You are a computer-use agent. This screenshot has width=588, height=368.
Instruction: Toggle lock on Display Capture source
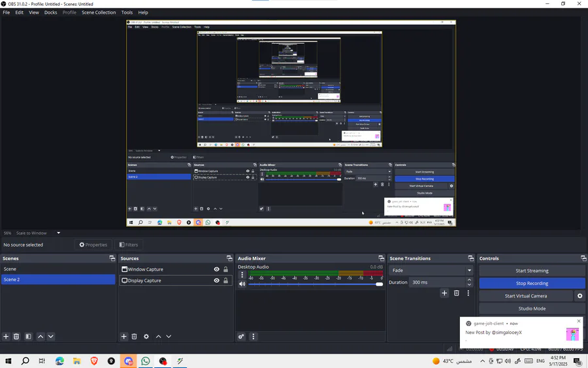pyautogui.click(x=226, y=280)
